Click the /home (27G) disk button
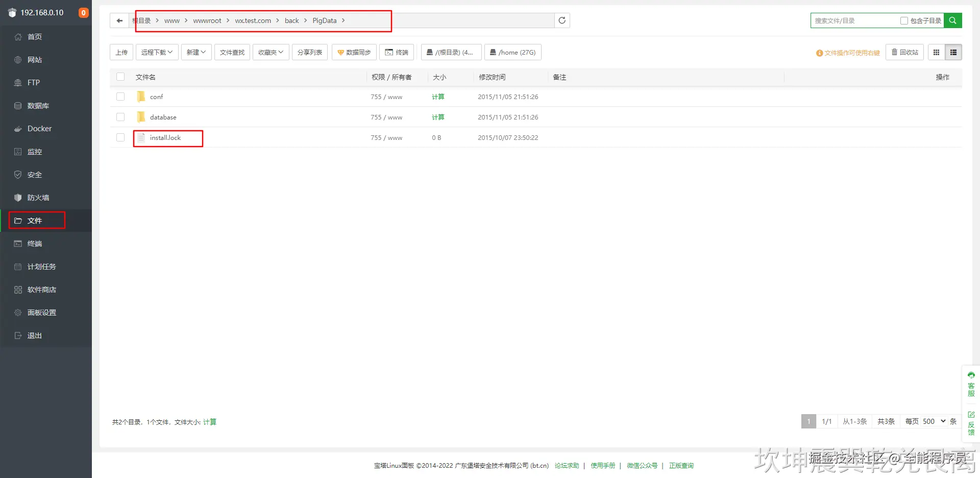The image size is (980, 478). (x=513, y=52)
